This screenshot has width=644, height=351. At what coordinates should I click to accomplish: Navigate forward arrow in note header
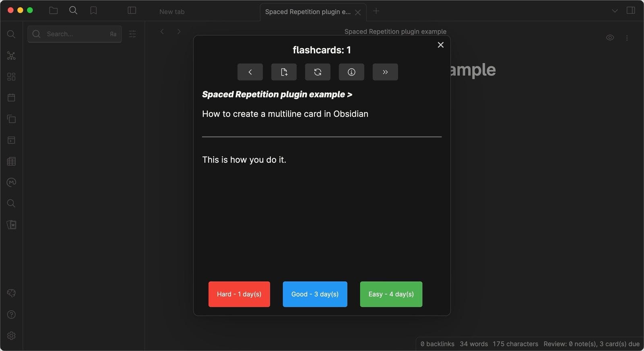pyautogui.click(x=179, y=31)
